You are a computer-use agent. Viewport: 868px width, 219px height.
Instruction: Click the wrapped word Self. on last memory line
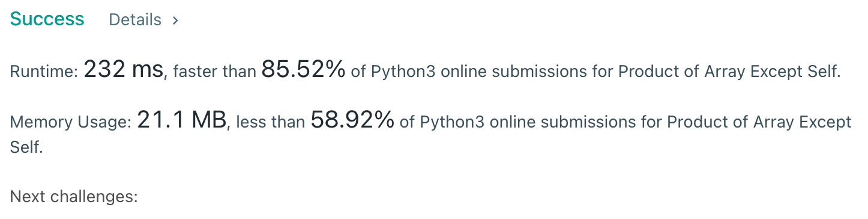tap(26, 147)
